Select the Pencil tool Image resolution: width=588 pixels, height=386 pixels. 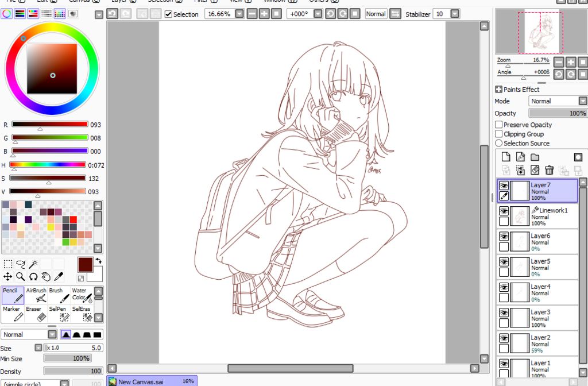tap(13, 295)
